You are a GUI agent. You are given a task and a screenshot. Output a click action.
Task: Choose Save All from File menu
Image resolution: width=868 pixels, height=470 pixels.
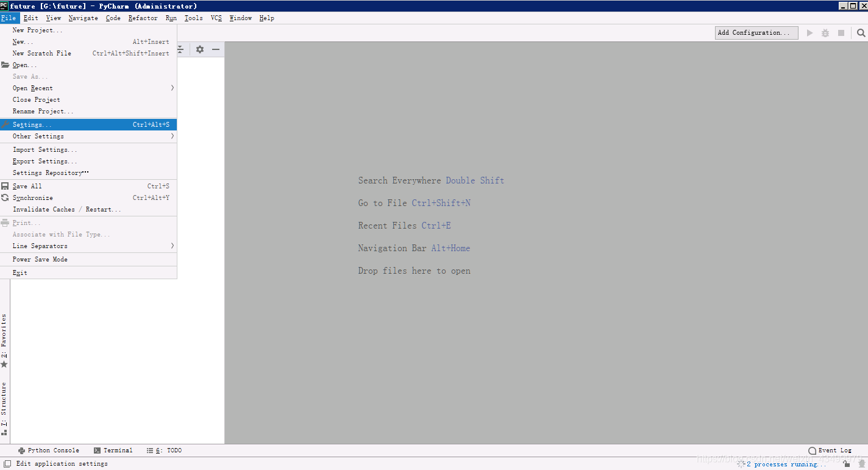click(x=88, y=186)
